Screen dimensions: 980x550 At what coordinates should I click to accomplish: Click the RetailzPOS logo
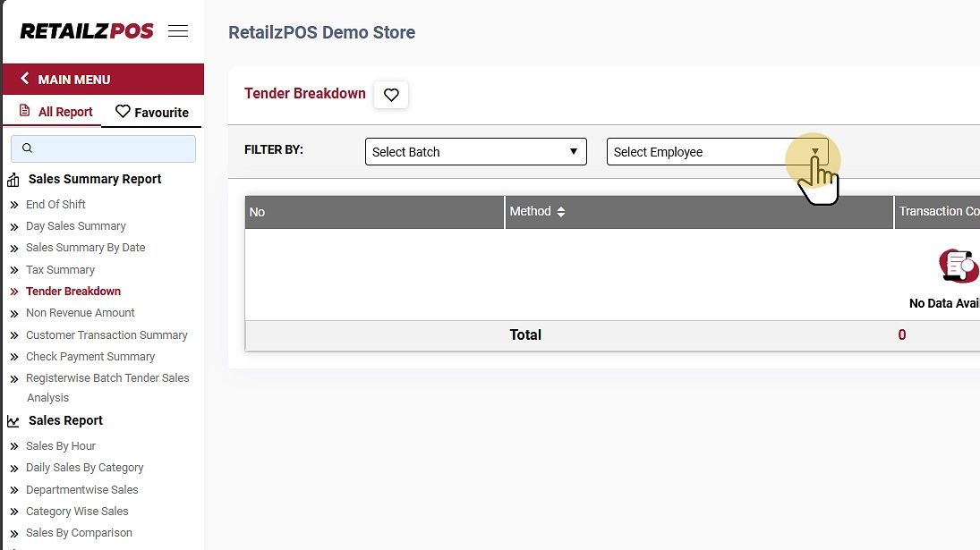(87, 31)
